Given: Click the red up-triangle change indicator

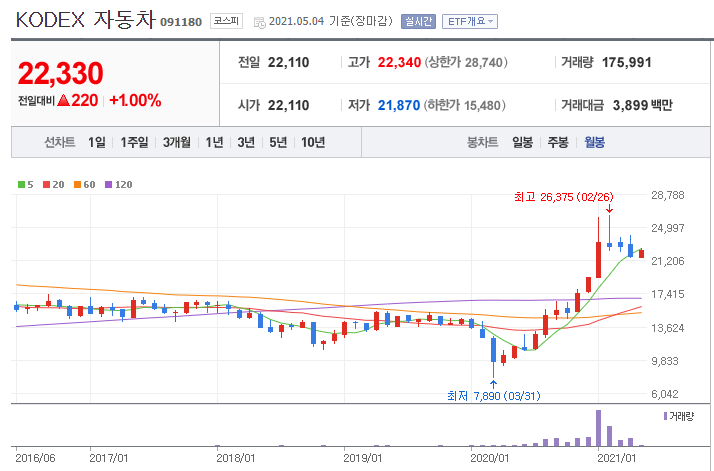Looking at the screenshot, I should [x=64, y=100].
